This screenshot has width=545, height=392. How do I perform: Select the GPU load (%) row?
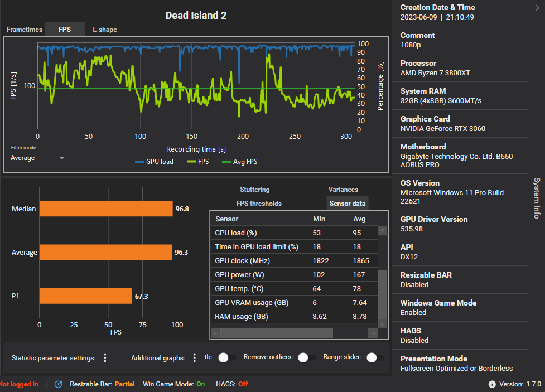pyautogui.click(x=294, y=233)
